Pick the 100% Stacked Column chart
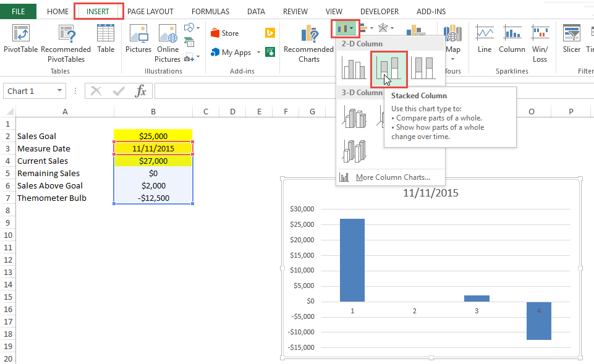 (x=423, y=68)
